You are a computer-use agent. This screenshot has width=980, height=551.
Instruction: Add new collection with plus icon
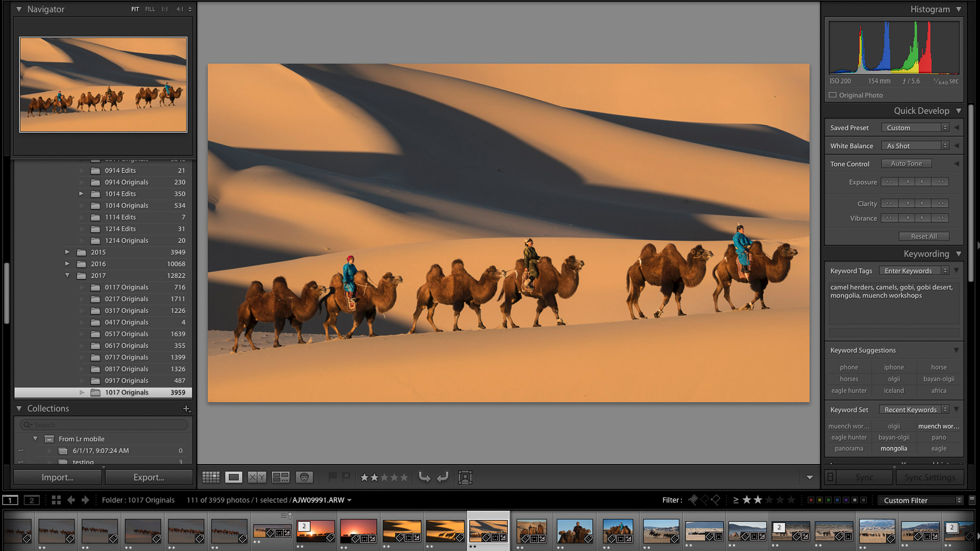pyautogui.click(x=186, y=409)
